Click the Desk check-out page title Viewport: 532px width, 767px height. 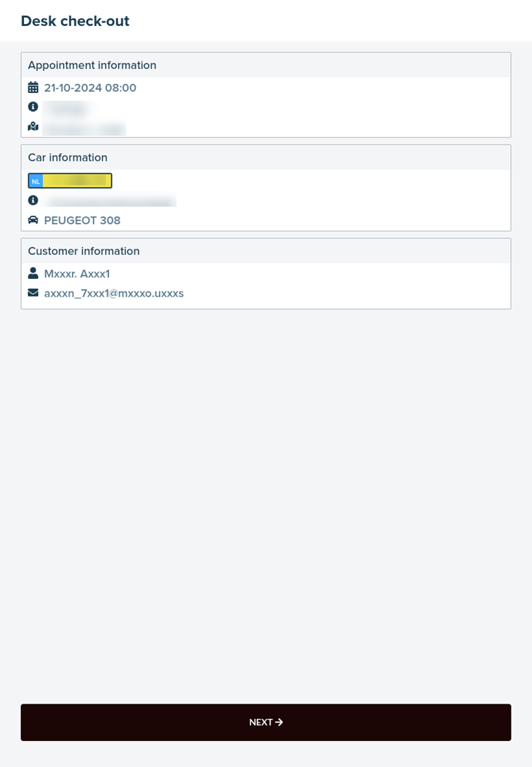point(75,21)
